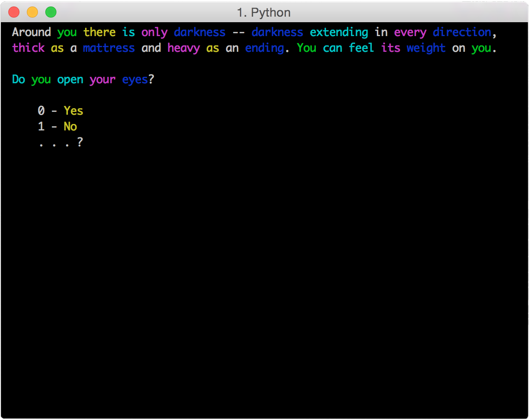
Task: Click the word 'ending' in the story
Action: pyautogui.click(x=264, y=48)
